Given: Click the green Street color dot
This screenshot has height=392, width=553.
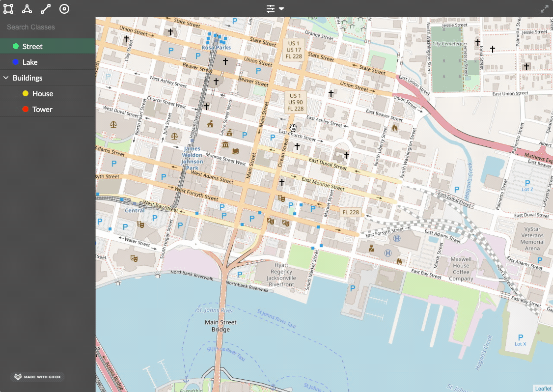Looking at the screenshot, I should [16, 46].
